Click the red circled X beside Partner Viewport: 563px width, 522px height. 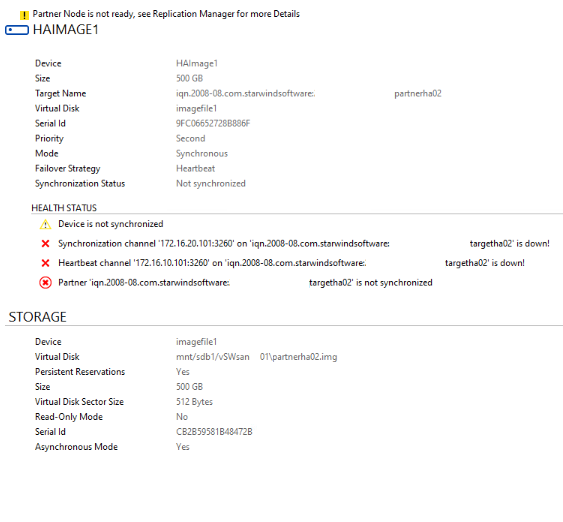point(45,283)
